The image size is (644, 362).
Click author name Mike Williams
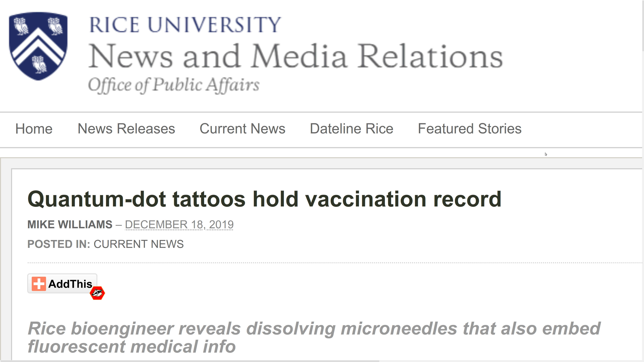pos(70,224)
